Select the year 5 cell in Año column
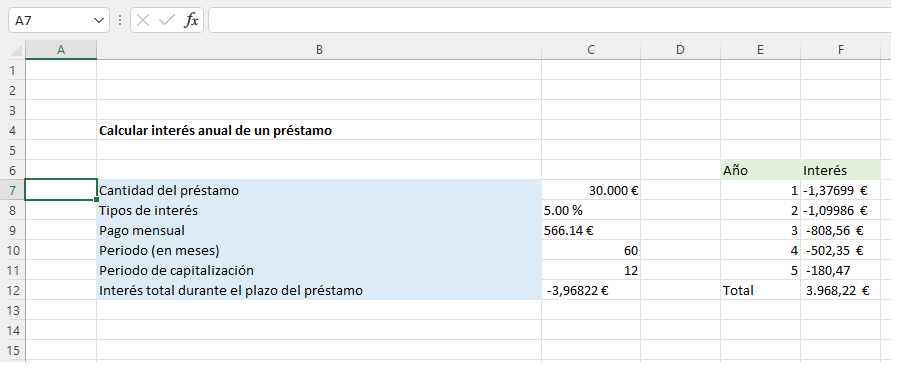Screen dimensions: 902x372 pyautogui.click(x=760, y=270)
